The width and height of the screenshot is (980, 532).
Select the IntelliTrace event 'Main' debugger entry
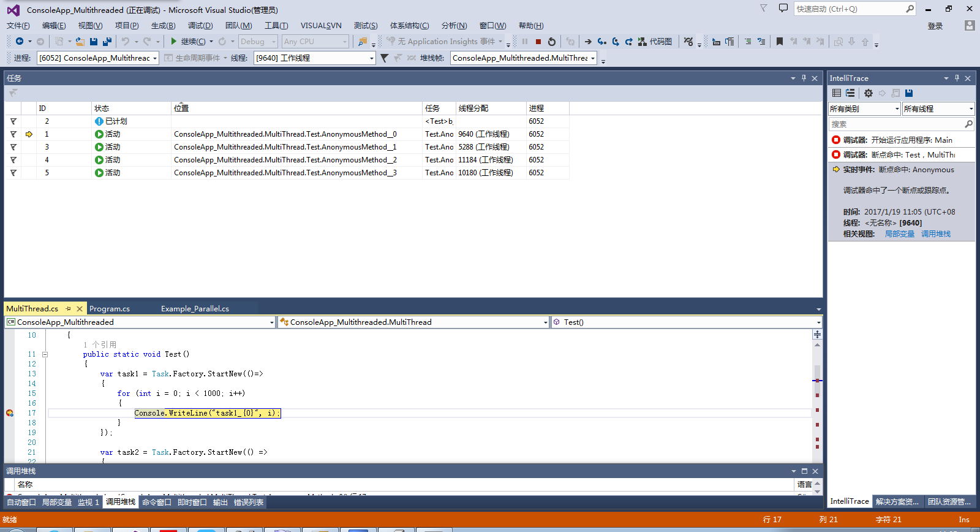902,140
